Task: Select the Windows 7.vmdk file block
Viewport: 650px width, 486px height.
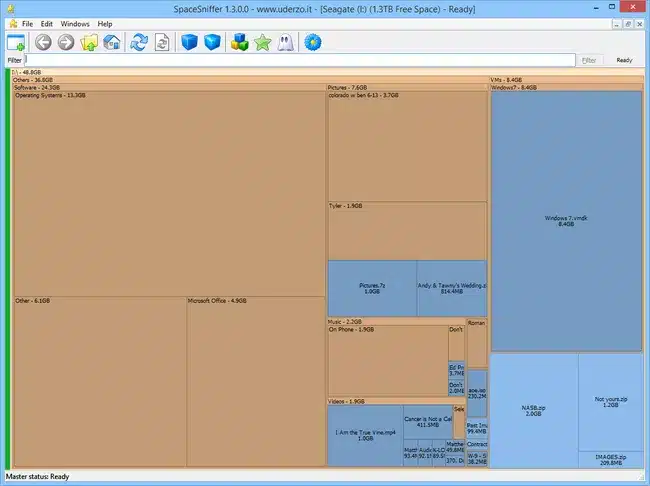Action: click(566, 220)
